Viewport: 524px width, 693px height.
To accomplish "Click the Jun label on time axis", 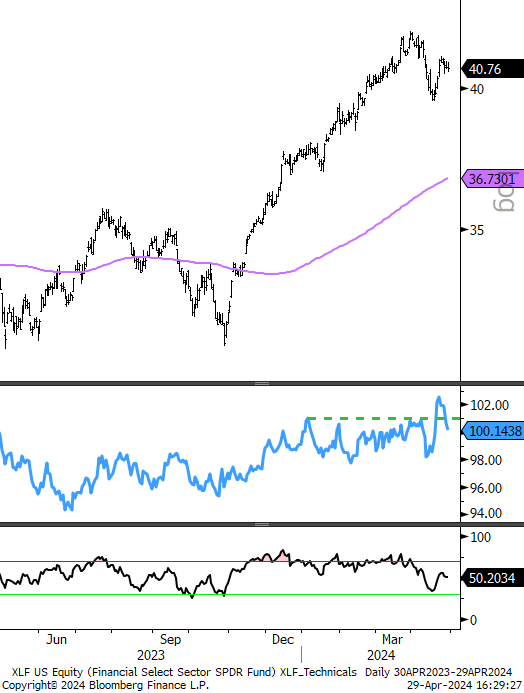I will (x=57, y=639).
